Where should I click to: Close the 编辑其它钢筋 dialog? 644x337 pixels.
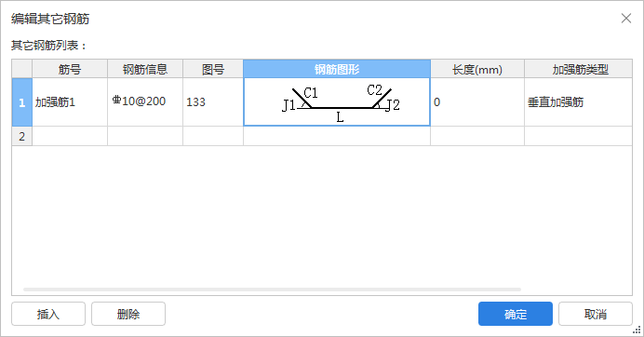pyautogui.click(x=626, y=18)
